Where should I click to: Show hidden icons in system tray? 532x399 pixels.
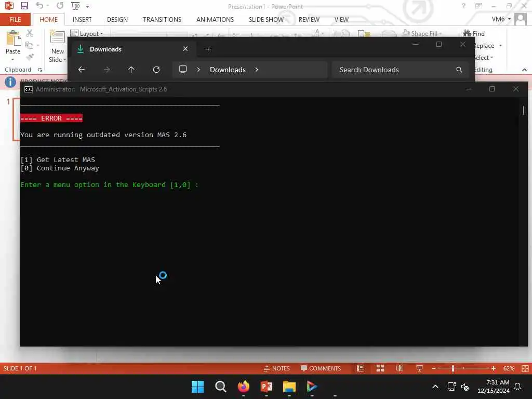pyautogui.click(x=435, y=387)
